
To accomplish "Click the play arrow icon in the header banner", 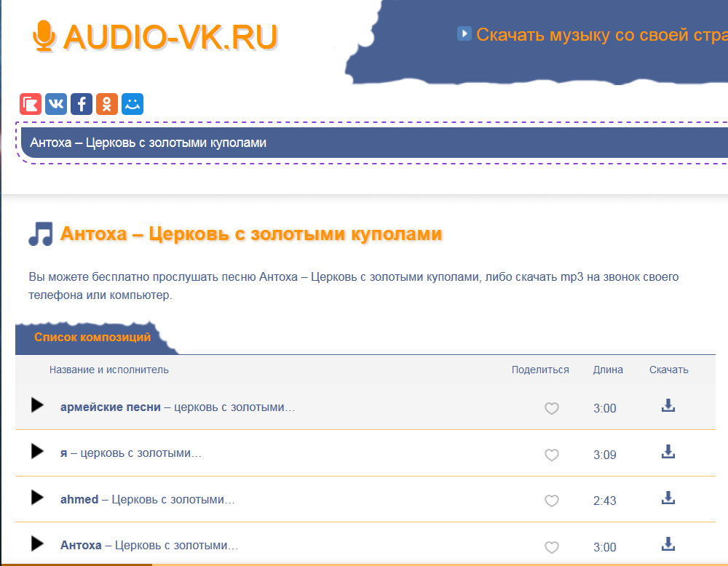I will pos(464,33).
